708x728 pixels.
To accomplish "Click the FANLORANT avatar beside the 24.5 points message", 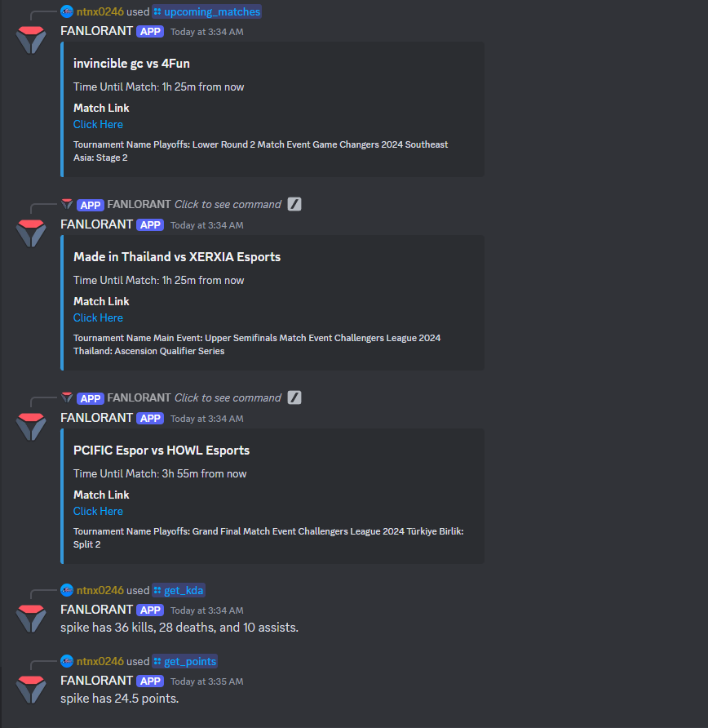I will tap(31, 690).
